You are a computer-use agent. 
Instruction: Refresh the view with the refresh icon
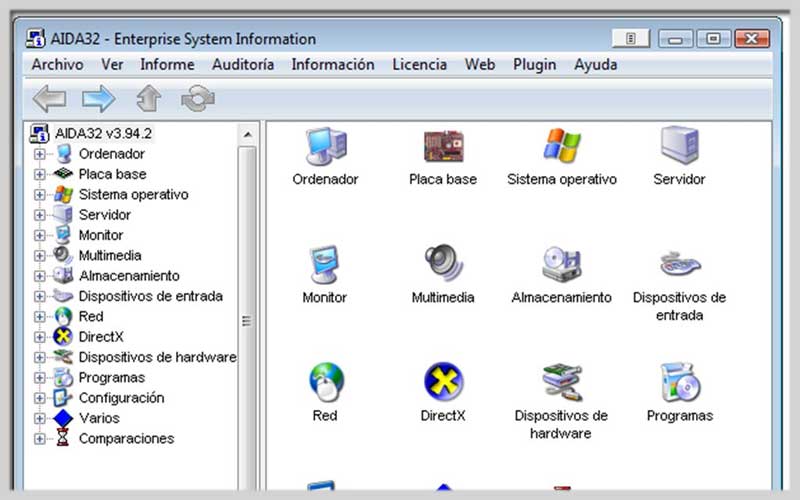tap(198, 98)
